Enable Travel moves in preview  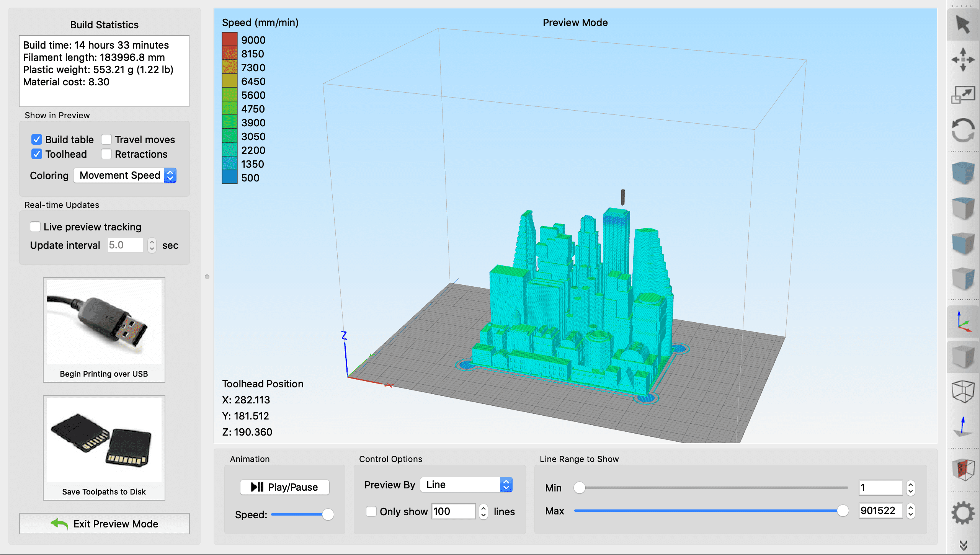pos(106,139)
